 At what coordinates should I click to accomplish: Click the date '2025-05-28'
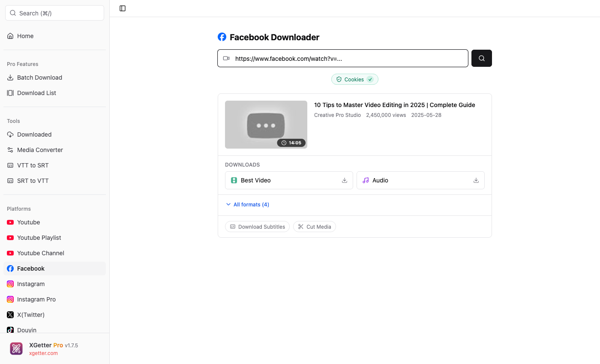click(426, 115)
